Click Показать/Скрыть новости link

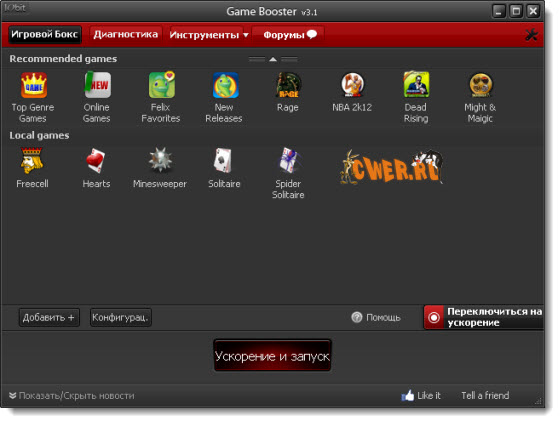click(76, 395)
